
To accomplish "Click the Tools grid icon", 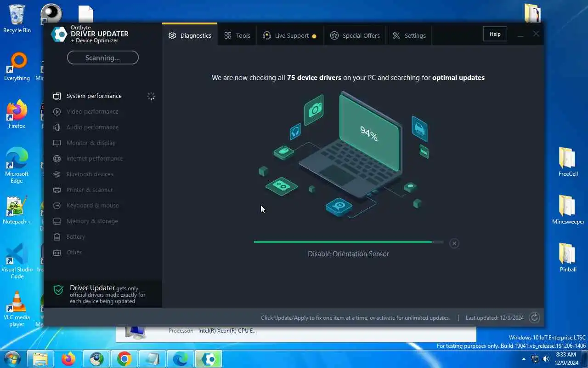I will (x=228, y=35).
